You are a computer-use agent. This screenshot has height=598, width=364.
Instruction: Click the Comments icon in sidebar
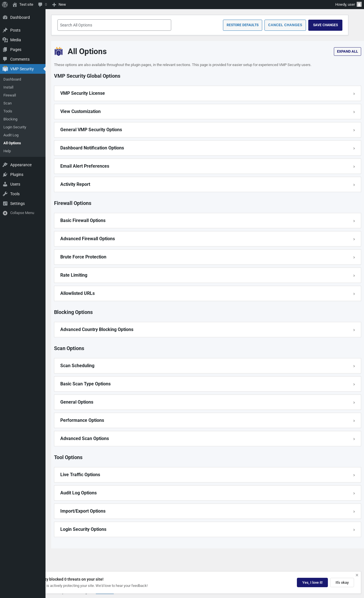pos(5,59)
